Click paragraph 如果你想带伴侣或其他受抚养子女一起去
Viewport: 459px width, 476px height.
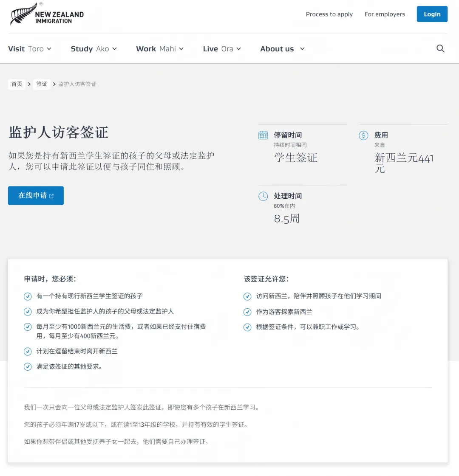[117, 442]
